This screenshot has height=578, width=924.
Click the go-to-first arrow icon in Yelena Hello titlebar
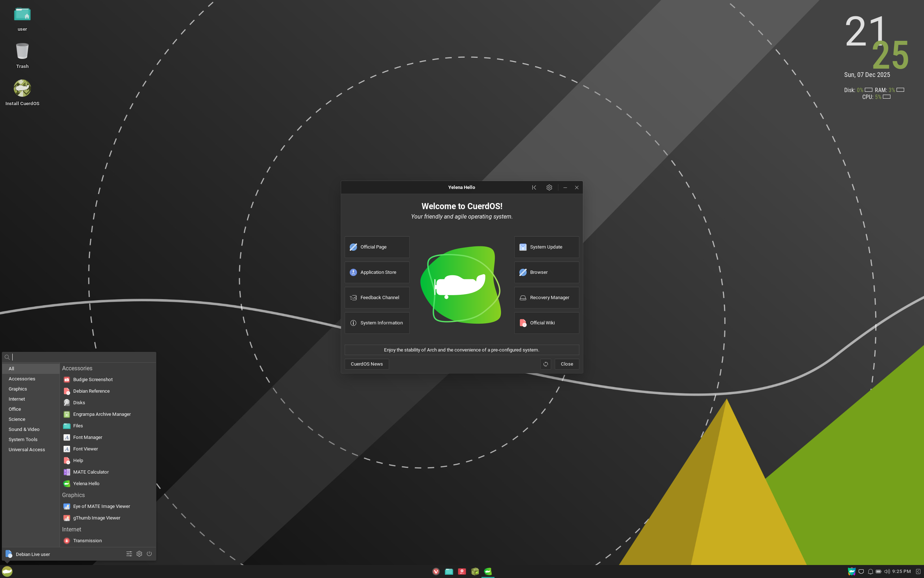(x=534, y=187)
